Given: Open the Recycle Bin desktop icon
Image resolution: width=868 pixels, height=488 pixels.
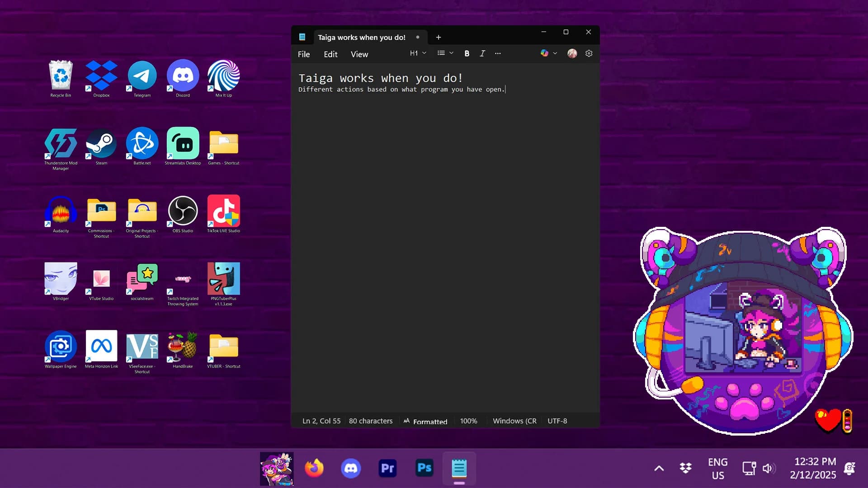Looking at the screenshot, I should click(61, 79).
